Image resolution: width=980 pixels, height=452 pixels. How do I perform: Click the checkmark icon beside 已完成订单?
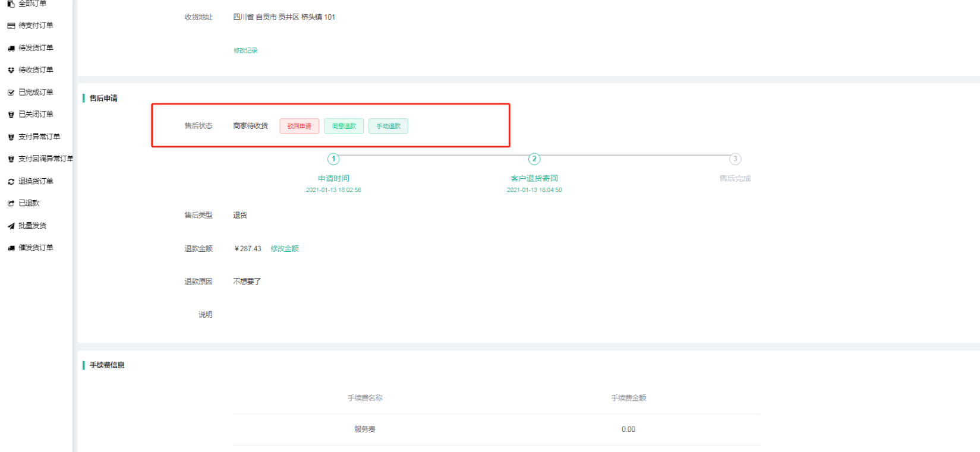[x=11, y=93]
